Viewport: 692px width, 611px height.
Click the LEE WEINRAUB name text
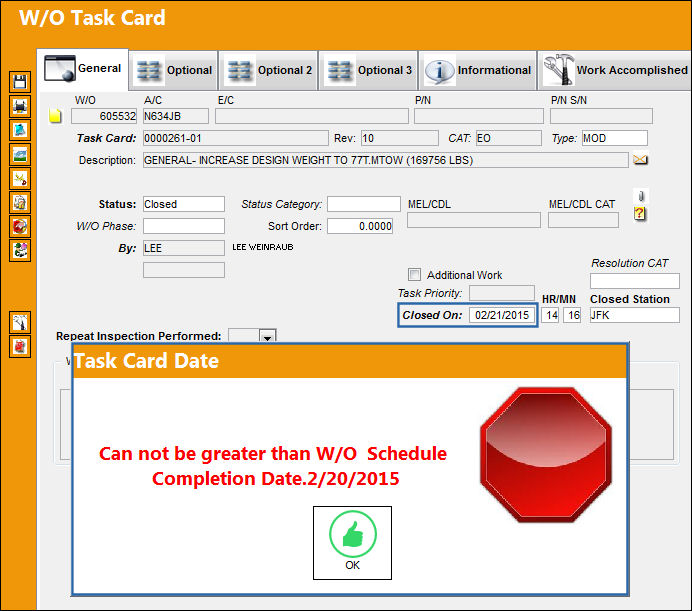click(263, 247)
